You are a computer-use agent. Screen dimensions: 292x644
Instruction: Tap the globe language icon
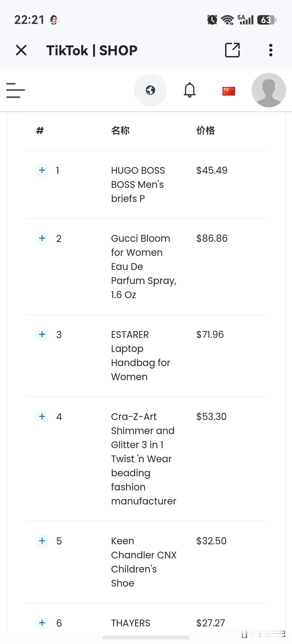151,90
